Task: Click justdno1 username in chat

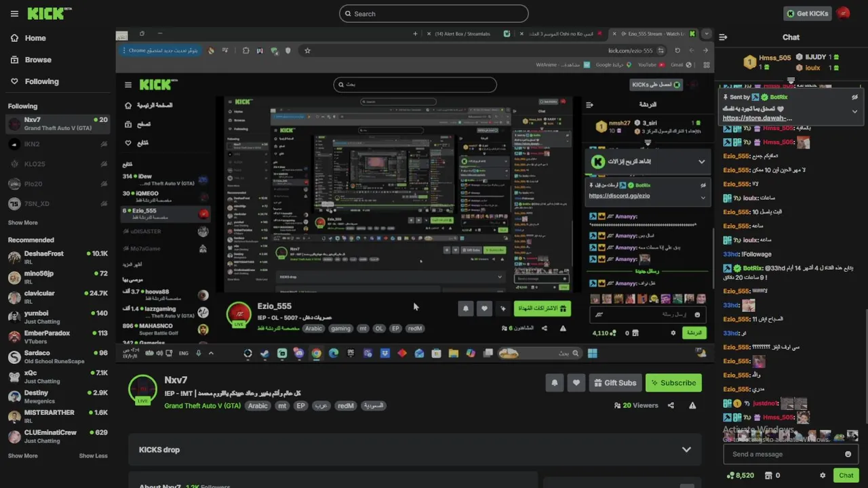Action: coord(764,403)
